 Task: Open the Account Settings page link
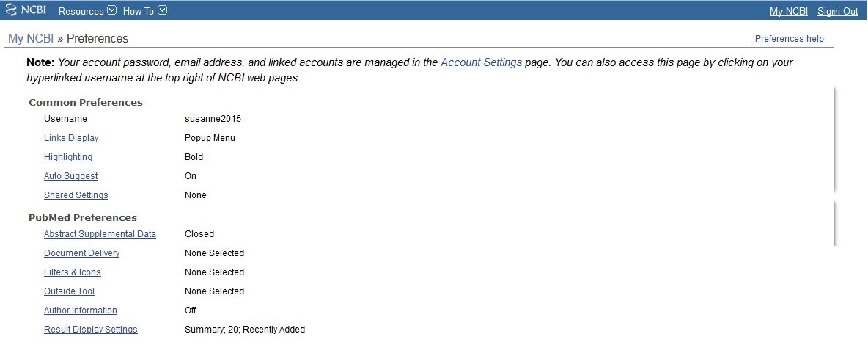coord(481,62)
